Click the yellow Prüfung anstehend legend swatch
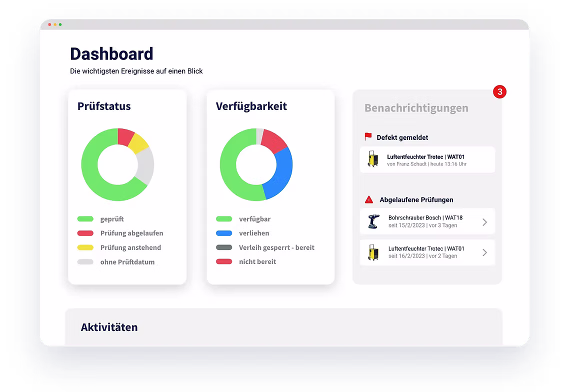The height and width of the screenshot is (392, 569). click(x=85, y=247)
